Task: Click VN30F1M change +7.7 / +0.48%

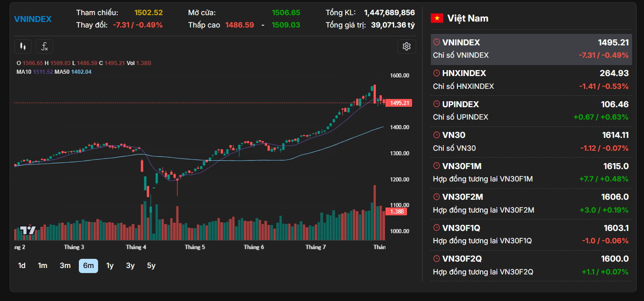Action: (604, 179)
